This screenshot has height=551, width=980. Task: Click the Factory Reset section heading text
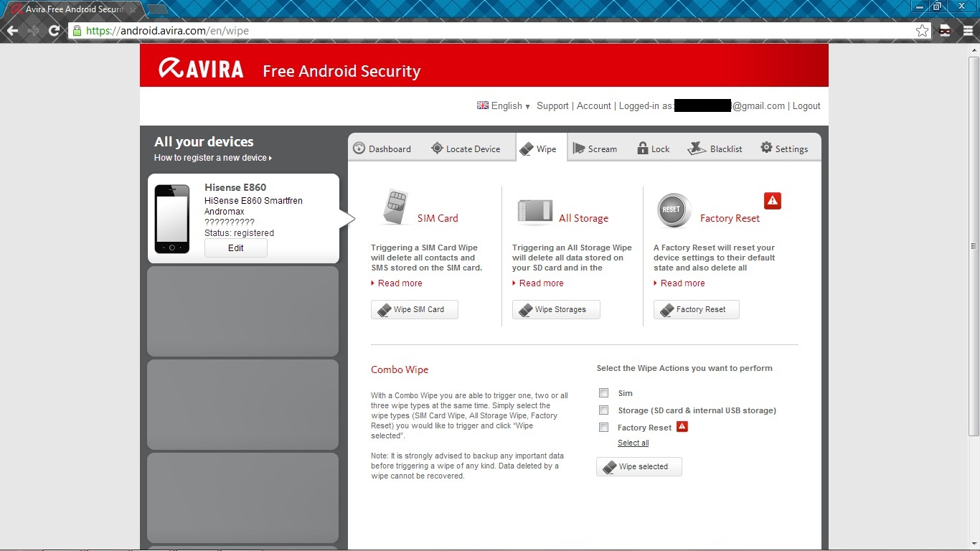730,218
